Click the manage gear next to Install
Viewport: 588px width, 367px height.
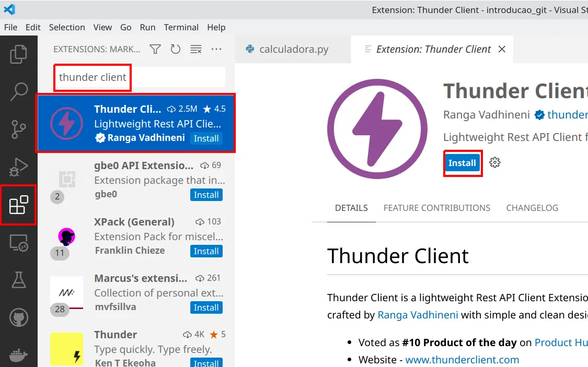tap(494, 162)
